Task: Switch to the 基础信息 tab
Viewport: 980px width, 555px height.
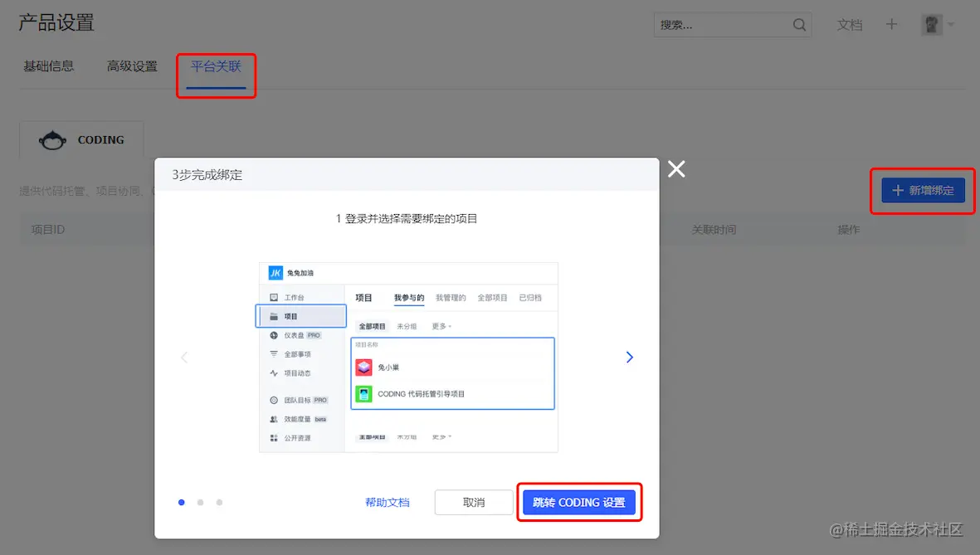Action: point(49,66)
